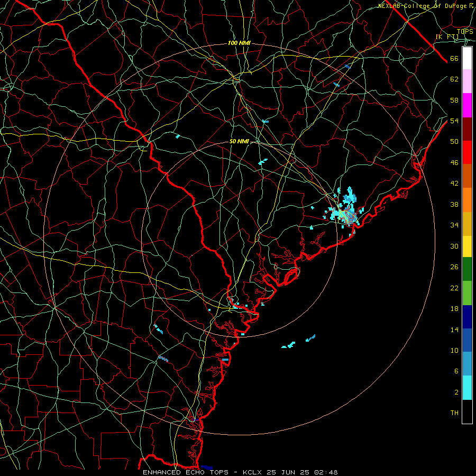Click the gold legend swatch near 34
Viewport: 476px width, 476px height.
(467, 224)
